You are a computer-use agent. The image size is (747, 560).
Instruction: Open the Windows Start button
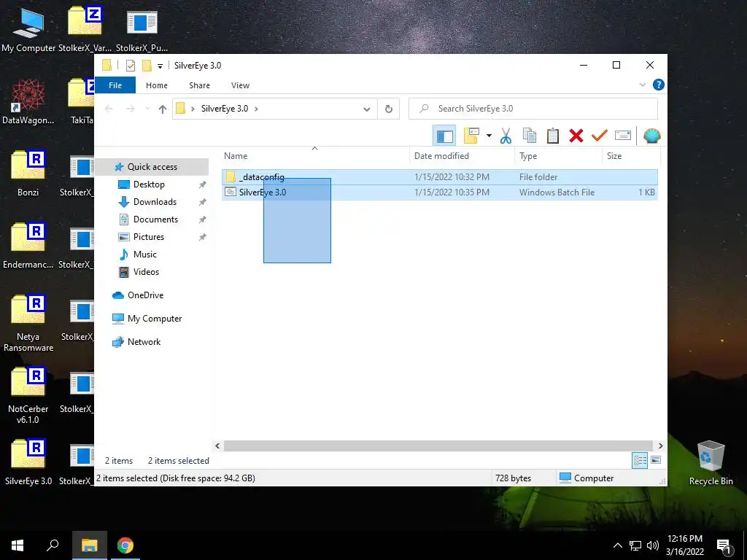(x=18, y=545)
